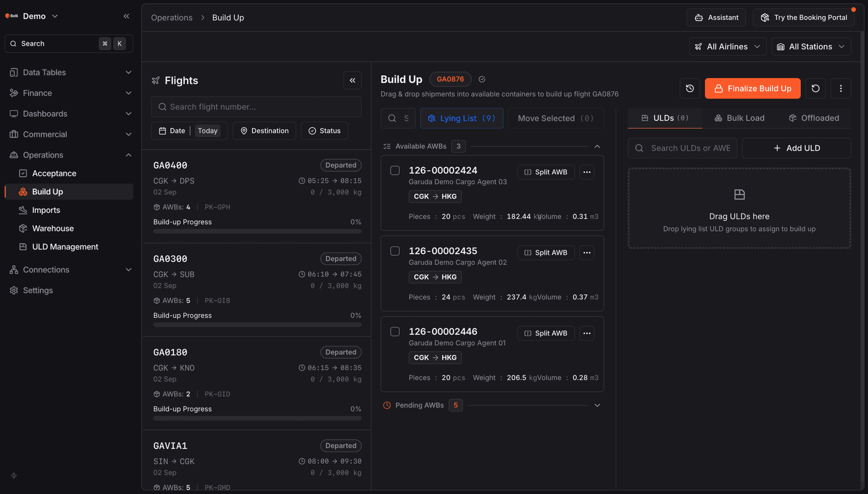The image size is (868, 494).
Task: Switch to the Bulk Load tab
Action: click(x=739, y=118)
